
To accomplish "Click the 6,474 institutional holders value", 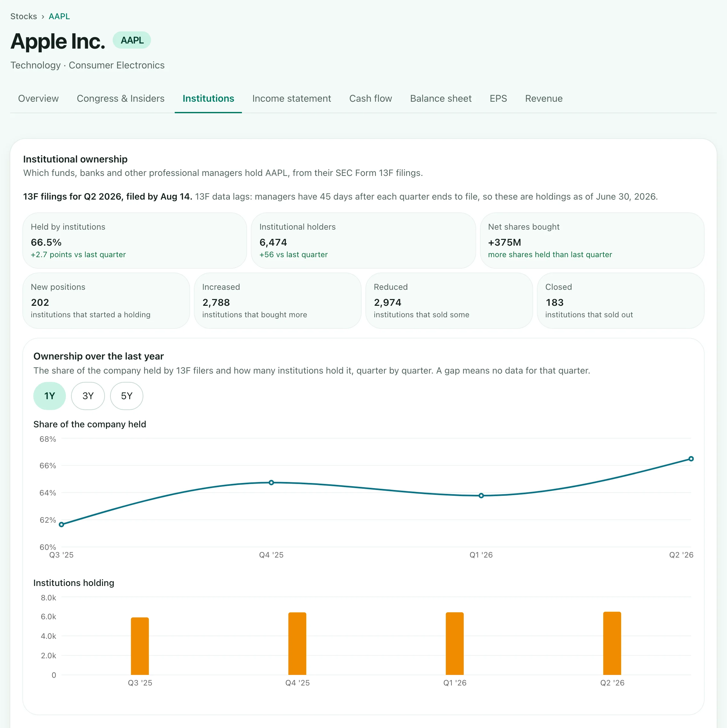I will tap(273, 242).
